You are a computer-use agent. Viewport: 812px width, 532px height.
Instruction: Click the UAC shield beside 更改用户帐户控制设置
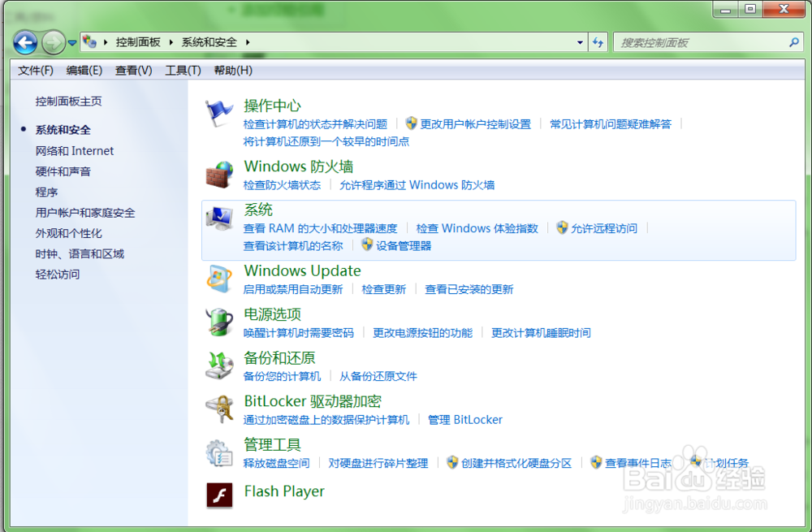(x=409, y=123)
